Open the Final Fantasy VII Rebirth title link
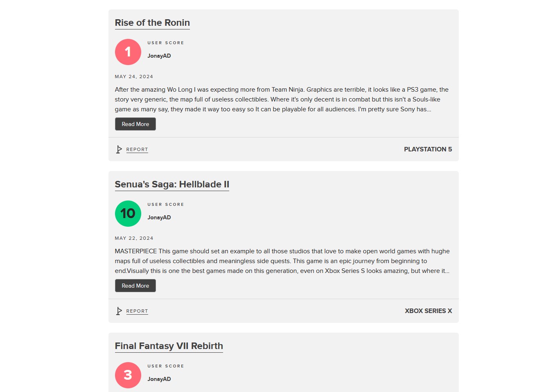This screenshot has height=392, width=546. [x=169, y=346]
